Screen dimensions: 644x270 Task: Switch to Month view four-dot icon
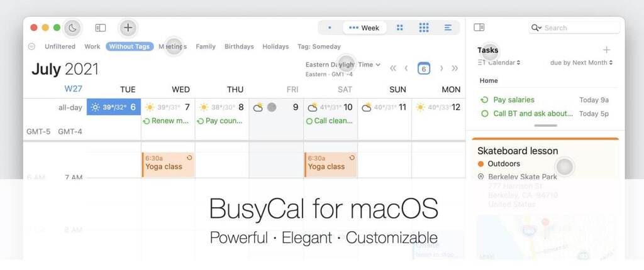coord(399,28)
